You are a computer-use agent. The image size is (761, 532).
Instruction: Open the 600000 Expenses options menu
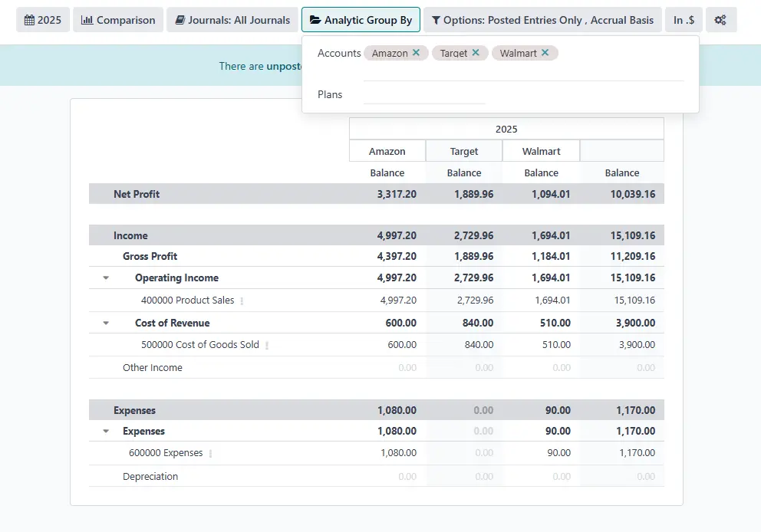coord(211,454)
